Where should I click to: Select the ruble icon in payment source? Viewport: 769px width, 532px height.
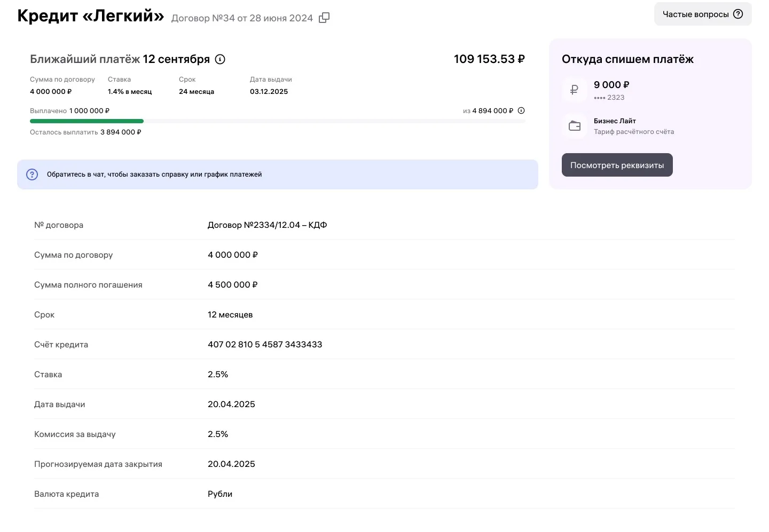tap(574, 90)
